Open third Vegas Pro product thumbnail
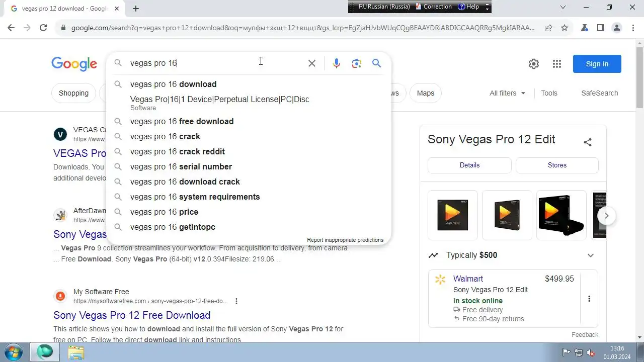The width and height of the screenshot is (644, 362). click(x=561, y=215)
